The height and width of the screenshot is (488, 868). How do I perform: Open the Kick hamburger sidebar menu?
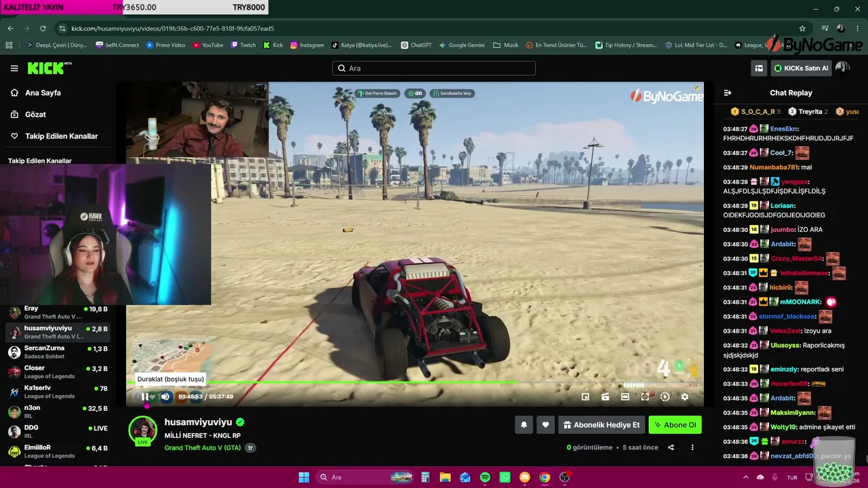click(14, 68)
